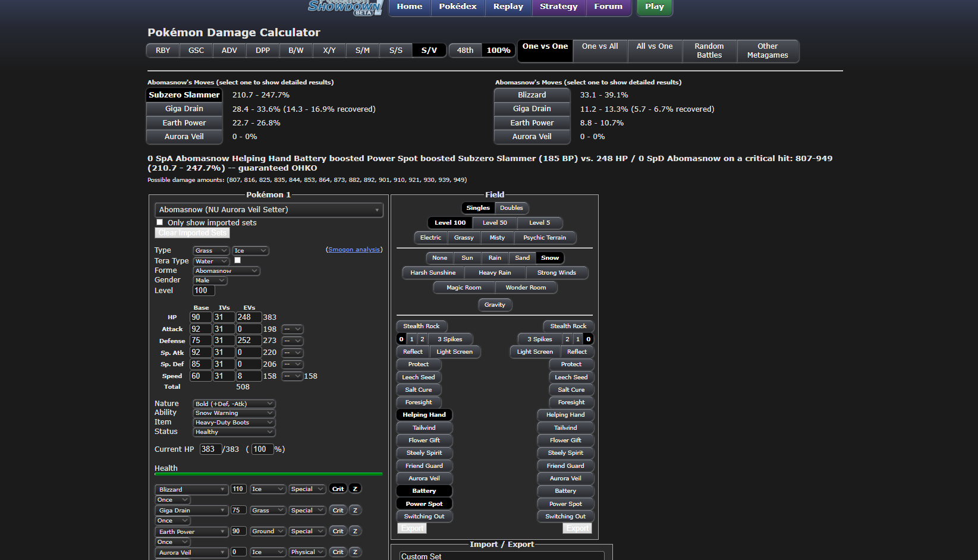This screenshot has height=560, width=978.
Task: Open the Ability dropdown showing Snow Warning
Action: pos(234,413)
